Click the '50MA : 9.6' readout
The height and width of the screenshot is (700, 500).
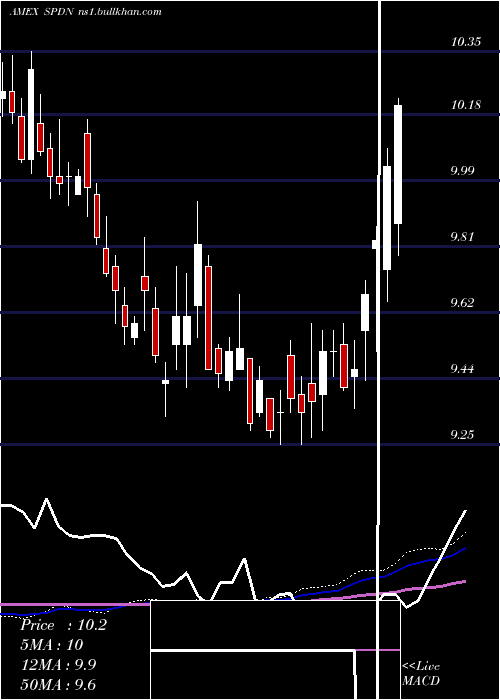[59, 684]
